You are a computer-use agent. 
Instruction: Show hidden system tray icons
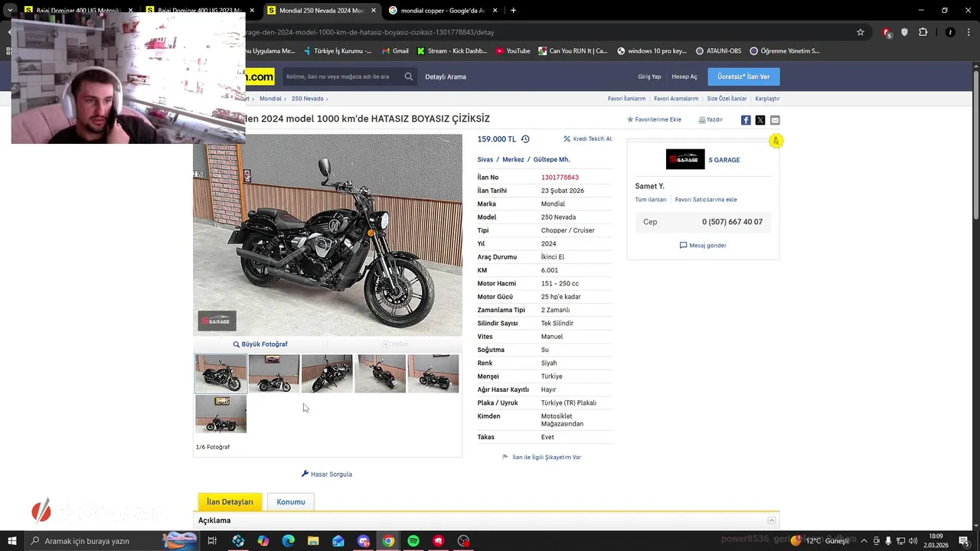point(864,541)
